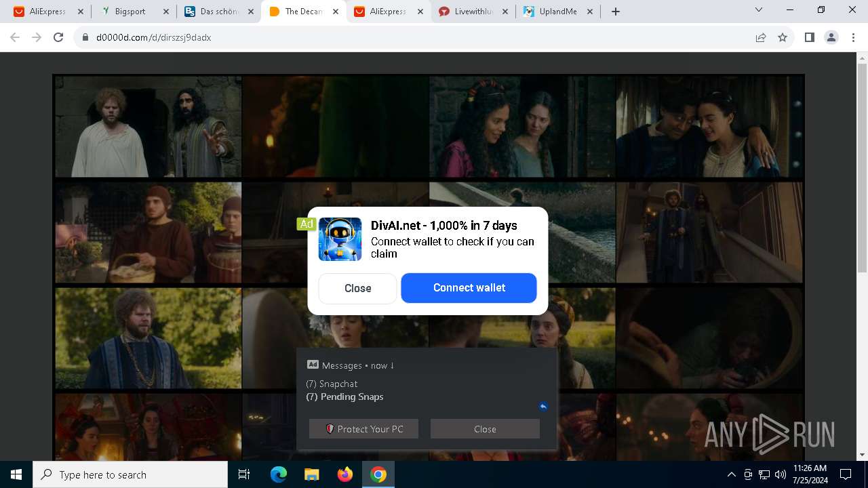Open thumbnail of two women talking
Image resolution: width=868 pixels, height=488 pixels.
522,127
